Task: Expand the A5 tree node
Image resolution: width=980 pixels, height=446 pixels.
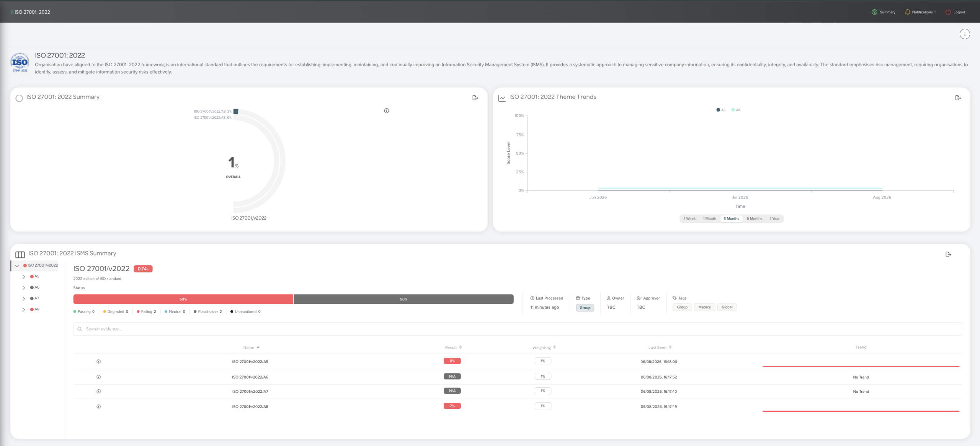Action: tap(24, 277)
